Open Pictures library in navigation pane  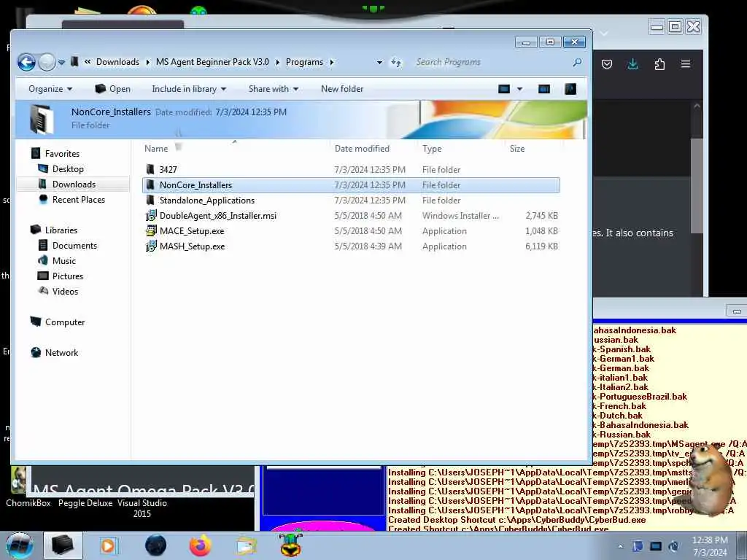(x=68, y=276)
